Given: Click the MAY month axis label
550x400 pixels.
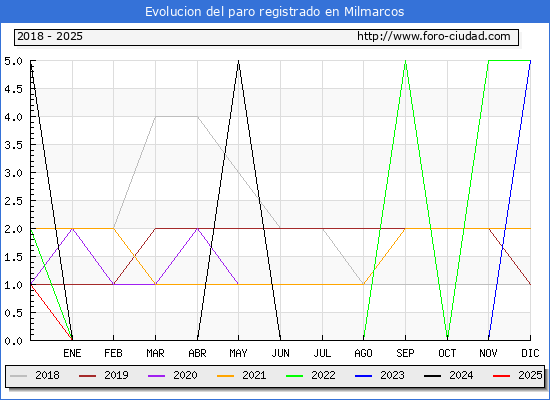Looking at the screenshot, I should (239, 353).
